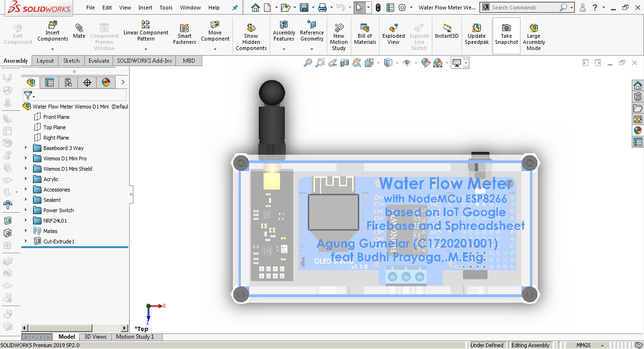
Task: Switch to SOLIDWORKS Add-Ins tab
Action: pos(144,60)
